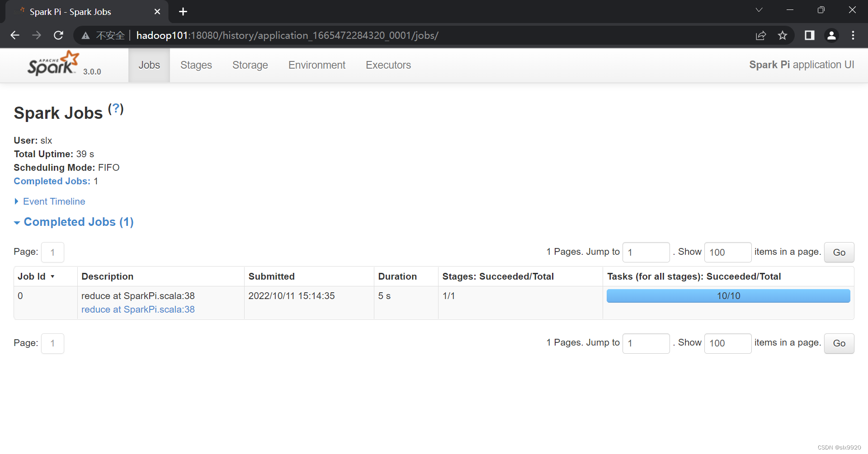Click the submitted time 2022/10/11 15:14:35
868x454 pixels.
pos(292,296)
